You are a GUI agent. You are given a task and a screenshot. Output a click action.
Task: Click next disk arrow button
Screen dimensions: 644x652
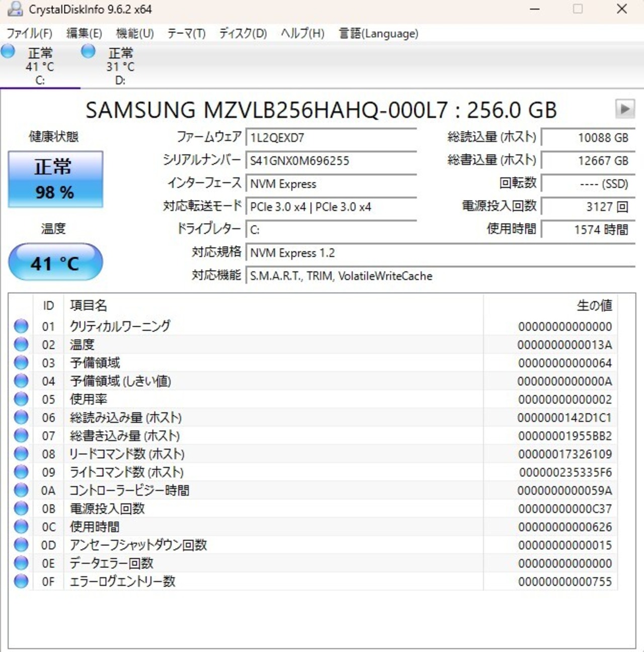pyautogui.click(x=625, y=108)
